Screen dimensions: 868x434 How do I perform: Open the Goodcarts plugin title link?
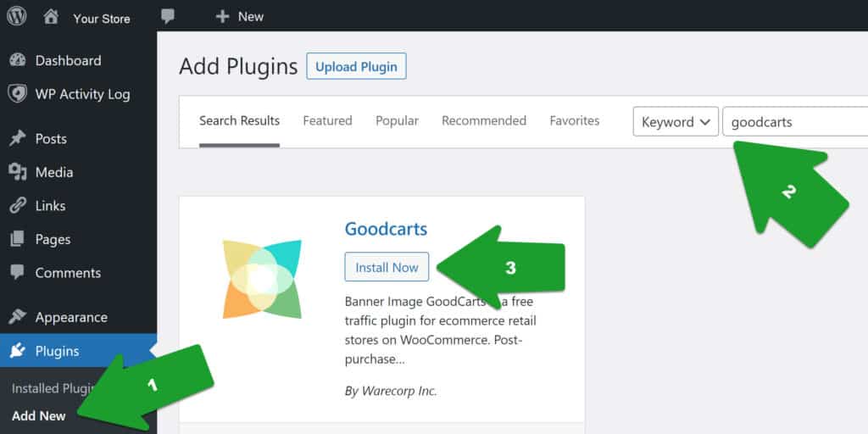click(x=386, y=229)
